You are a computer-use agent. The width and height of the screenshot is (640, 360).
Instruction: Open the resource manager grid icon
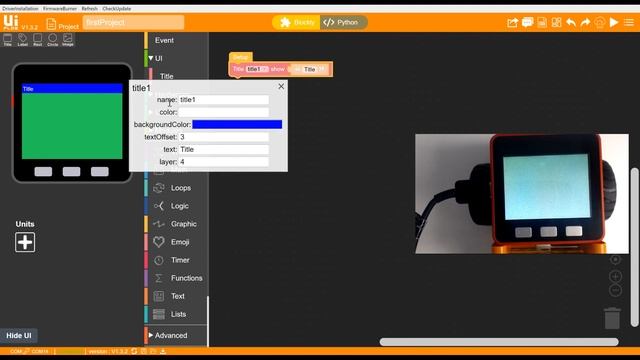click(556, 22)
